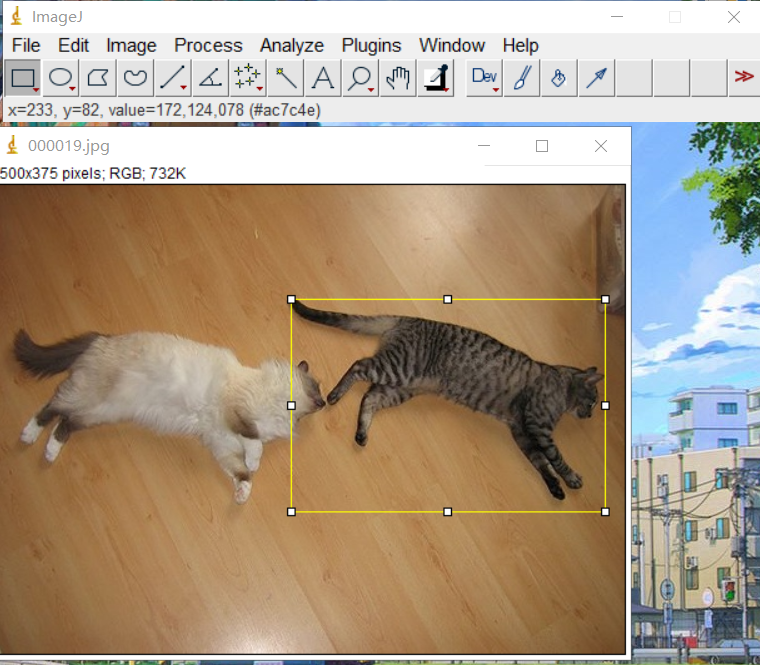Select the Paintbrush tool
This screenshot has height=665, width=760.
[522, 78]
